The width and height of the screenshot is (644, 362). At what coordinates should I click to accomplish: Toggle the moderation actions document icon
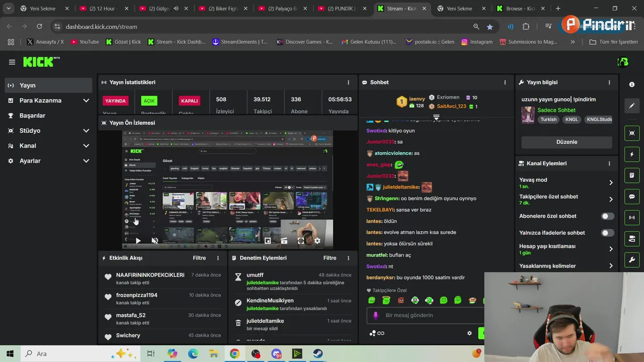click(632, 175)
